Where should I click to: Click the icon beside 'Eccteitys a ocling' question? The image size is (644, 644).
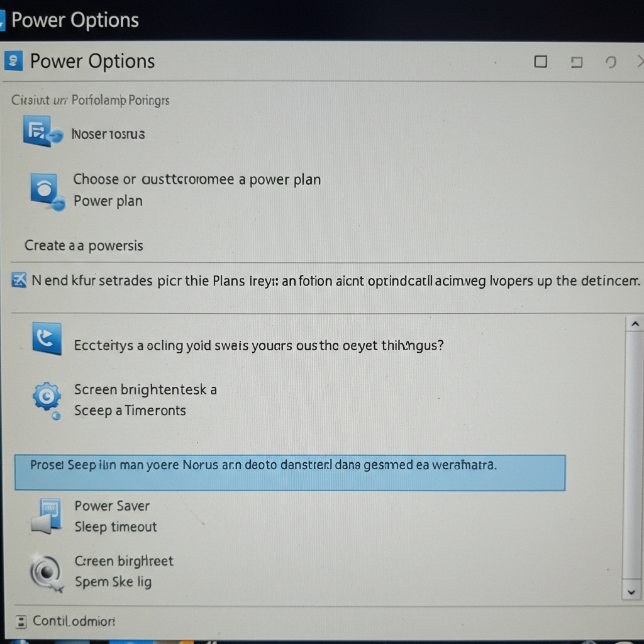coord(47,338)
